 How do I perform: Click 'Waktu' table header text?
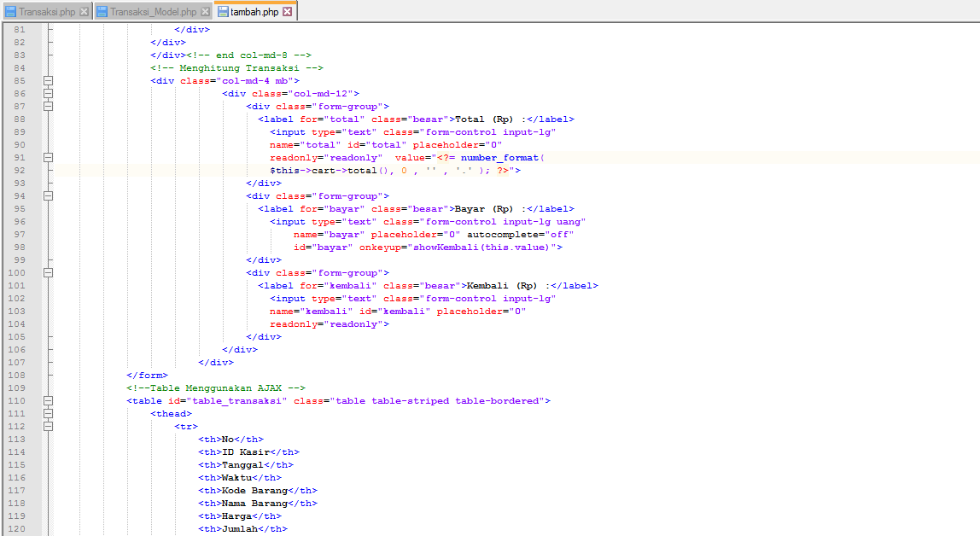(x=236, y=478)
